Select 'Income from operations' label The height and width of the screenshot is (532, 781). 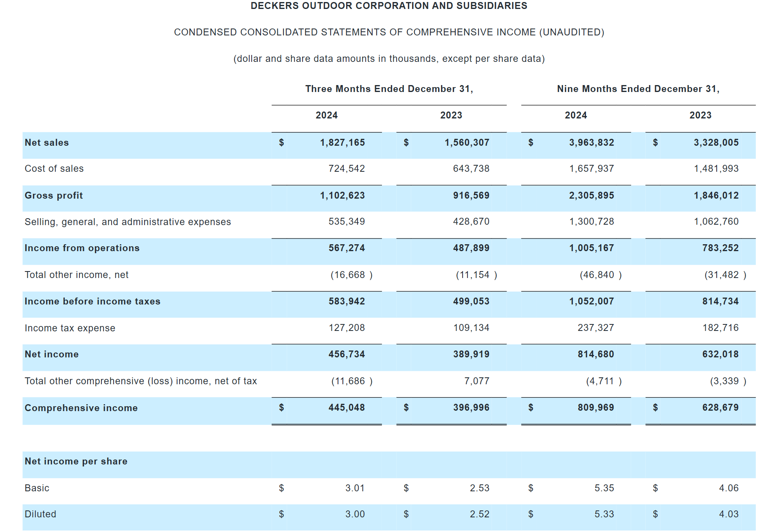pyautogui.click(x=82, y=248)
